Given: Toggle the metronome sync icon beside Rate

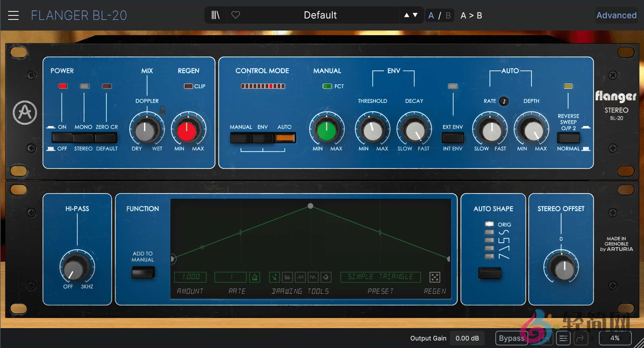Looking at the screenshot, I should 254,277.
